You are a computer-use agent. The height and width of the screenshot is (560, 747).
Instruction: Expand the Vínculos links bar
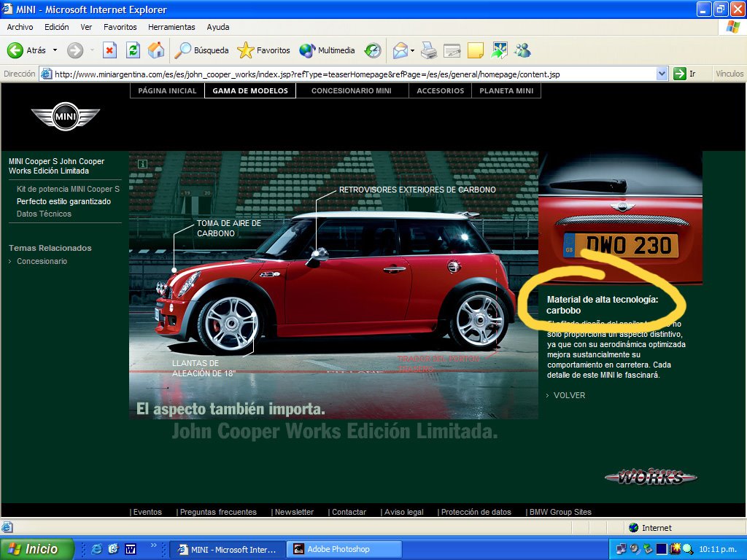[x=729, y=74]
